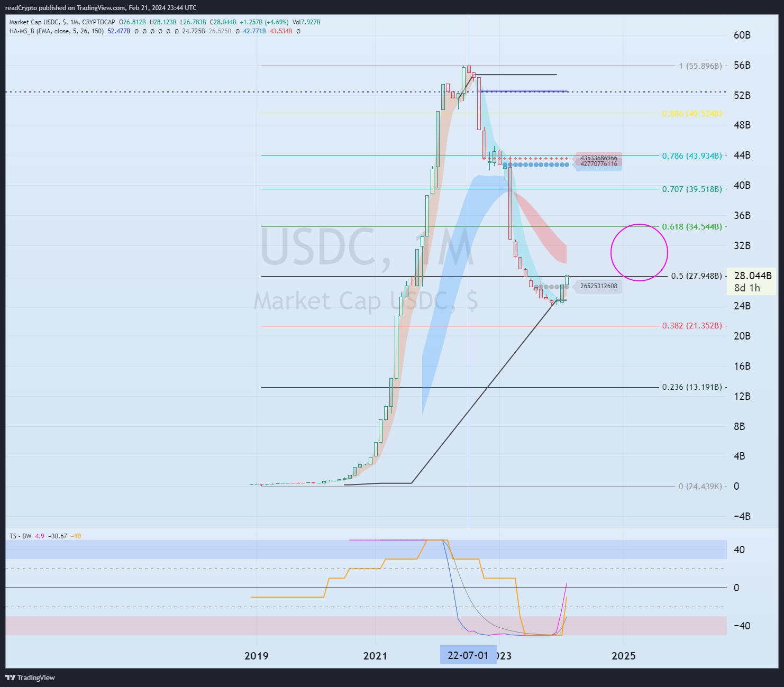Click the Fibonacci label 0.382 (21.352B)
The height and width of the screenshot is (687, 784).
pyautogui.click(x=692, y=326)
